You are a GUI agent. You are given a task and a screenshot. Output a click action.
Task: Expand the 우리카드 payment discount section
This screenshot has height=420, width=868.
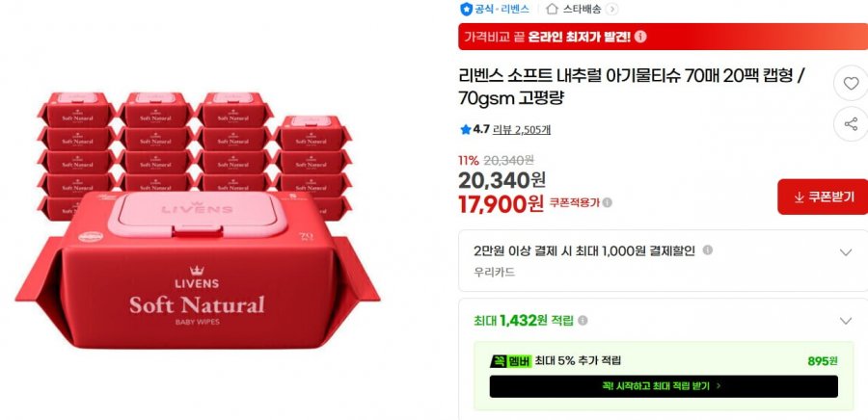click(x=663, y=260)
